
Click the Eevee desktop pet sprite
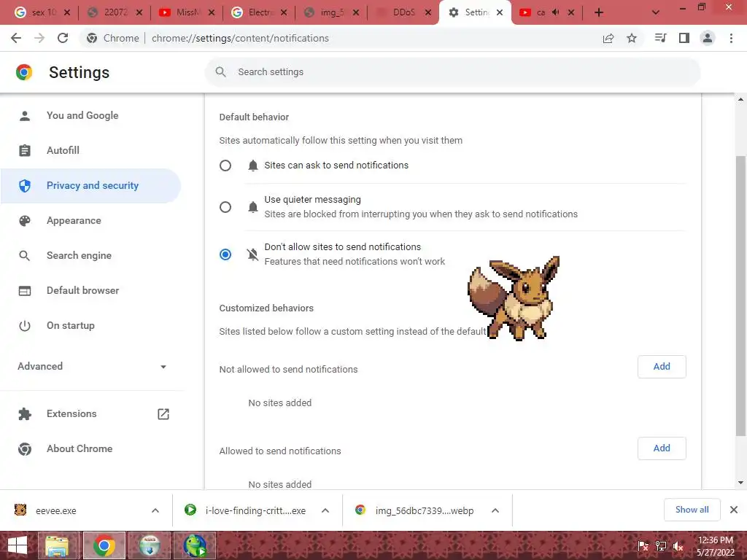514,297
